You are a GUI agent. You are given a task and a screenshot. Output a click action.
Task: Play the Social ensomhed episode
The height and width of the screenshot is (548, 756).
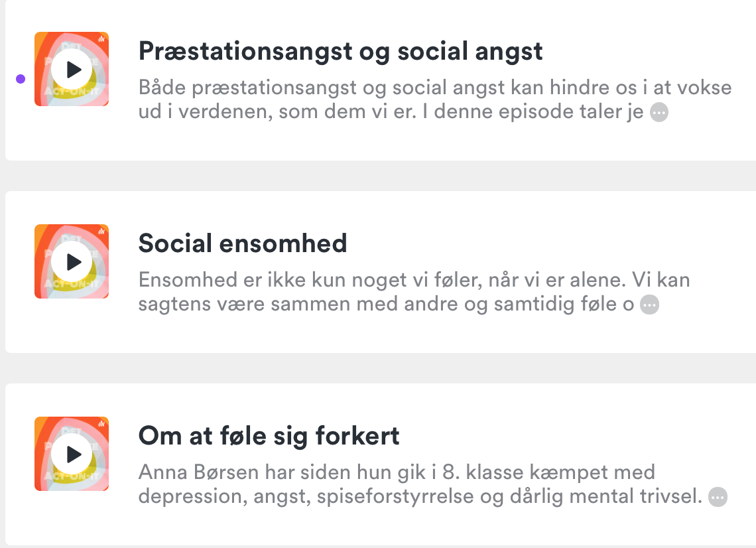click(x=72, y=262)
